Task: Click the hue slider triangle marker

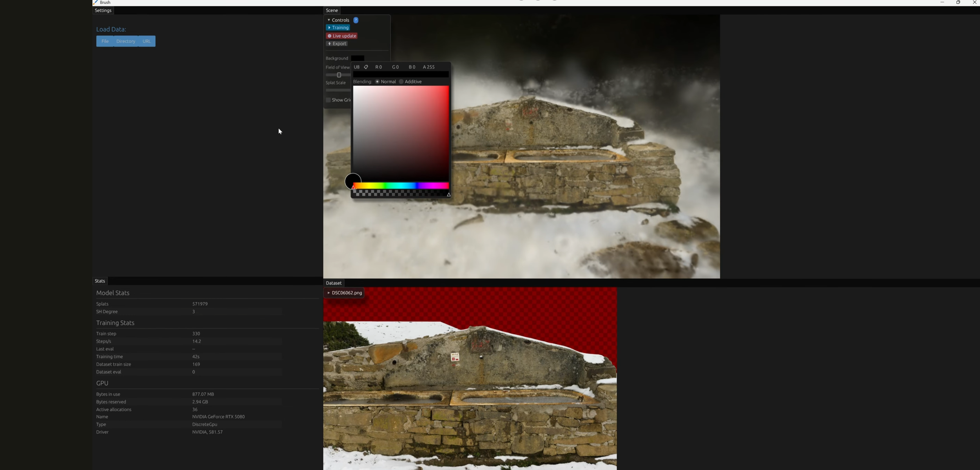Action: [x=353, y=187]
